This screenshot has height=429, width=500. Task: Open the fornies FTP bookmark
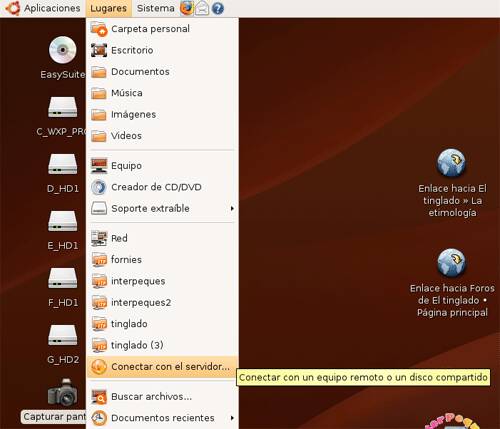pos(162,260)
